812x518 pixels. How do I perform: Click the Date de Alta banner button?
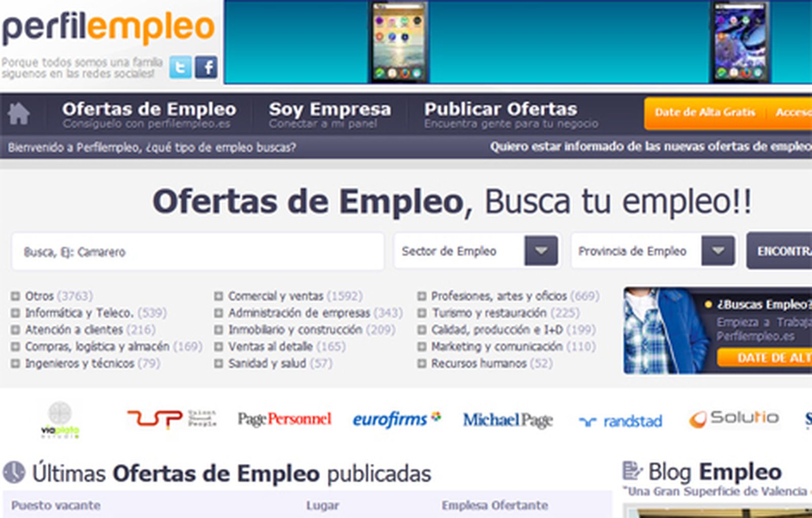point(764,358)
